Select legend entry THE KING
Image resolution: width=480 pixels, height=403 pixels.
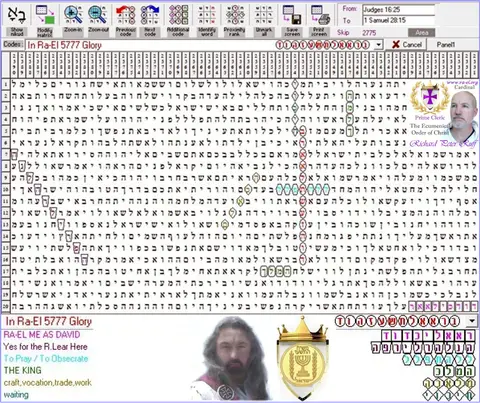[x=23, y=370]
